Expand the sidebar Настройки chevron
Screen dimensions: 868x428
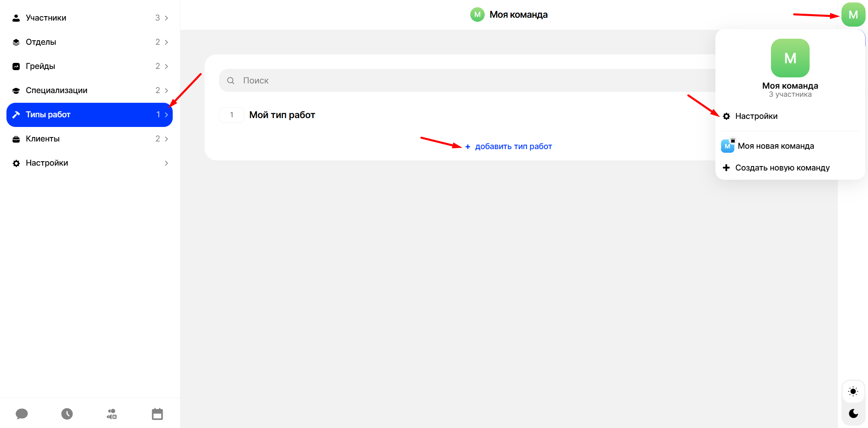(x=166, y=163)
